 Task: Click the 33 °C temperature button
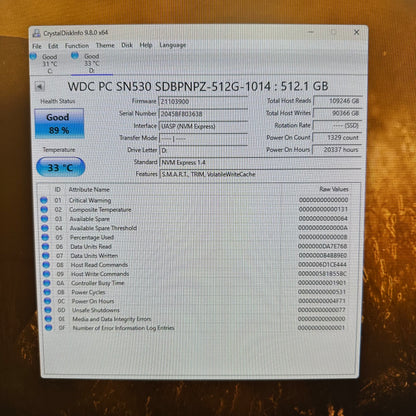60,167
